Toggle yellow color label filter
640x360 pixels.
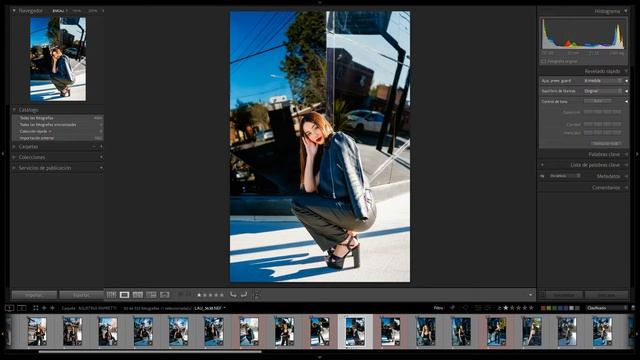point(549,308)
